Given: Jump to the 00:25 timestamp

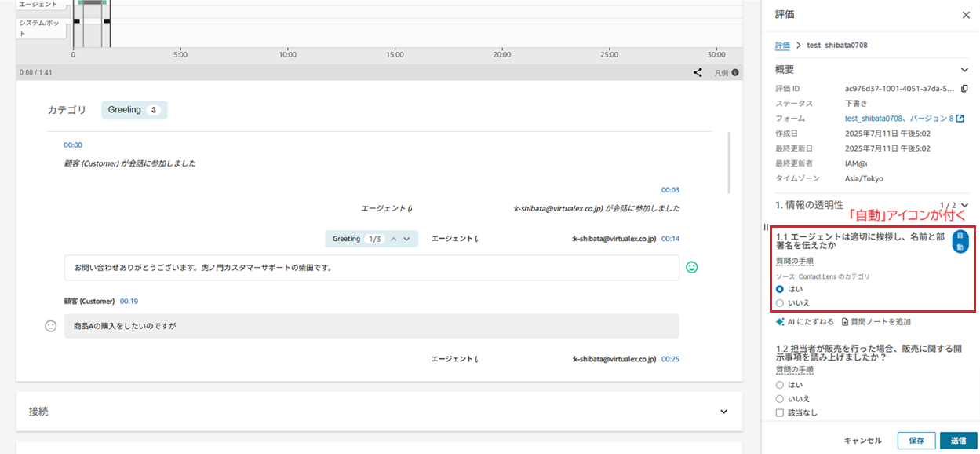Looking at the screenshot, I should 670,358.
